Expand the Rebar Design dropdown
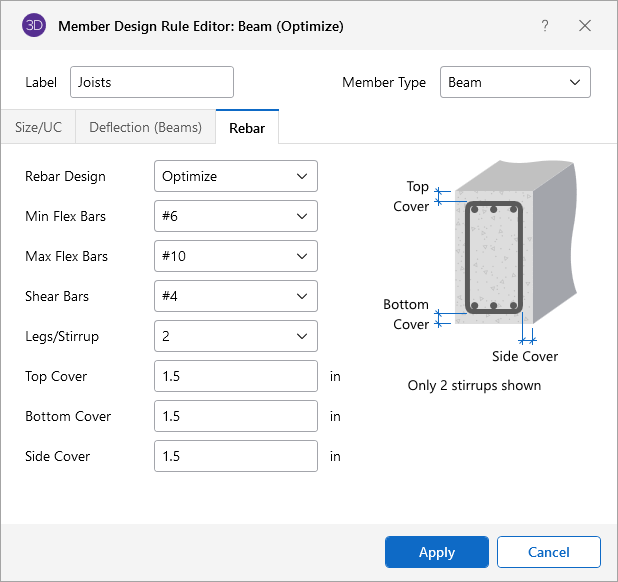The height and width of the screenshot is (582, 618). point(236,176)
